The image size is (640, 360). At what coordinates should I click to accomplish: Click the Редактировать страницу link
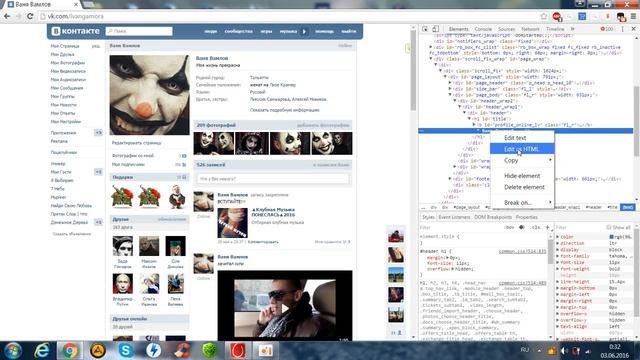(x=136, y=143)
